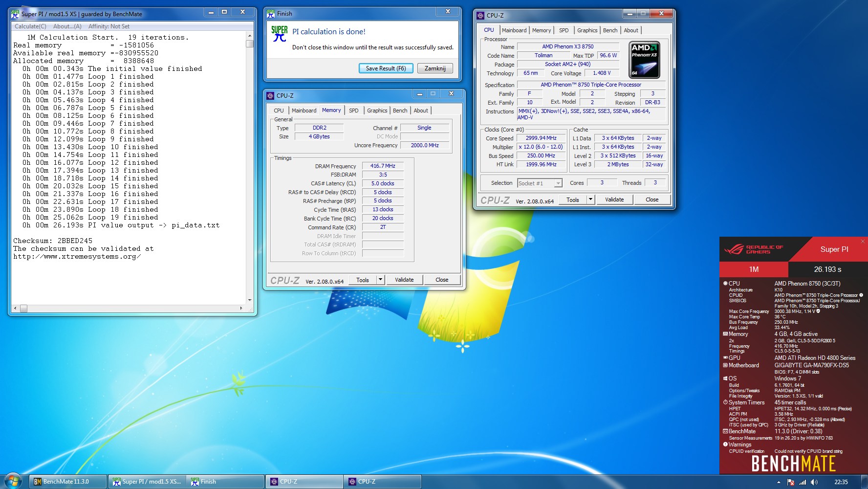Click Save Result (F6) button
868x489 pixels.
click(386, 68)
